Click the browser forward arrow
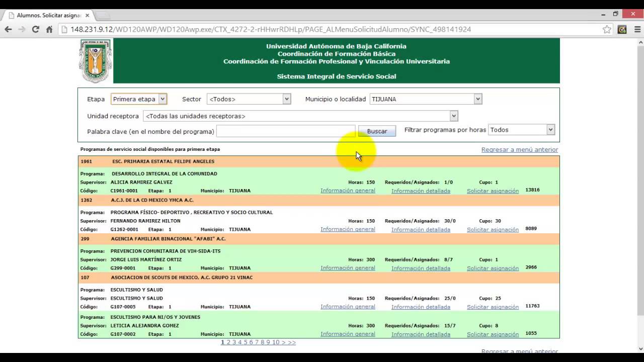Screen dimensions: 644x362 click(x=22, y=29)
